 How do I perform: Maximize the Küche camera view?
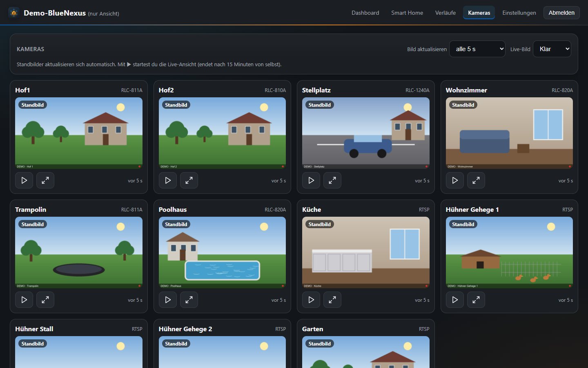(x=332, y=300)
